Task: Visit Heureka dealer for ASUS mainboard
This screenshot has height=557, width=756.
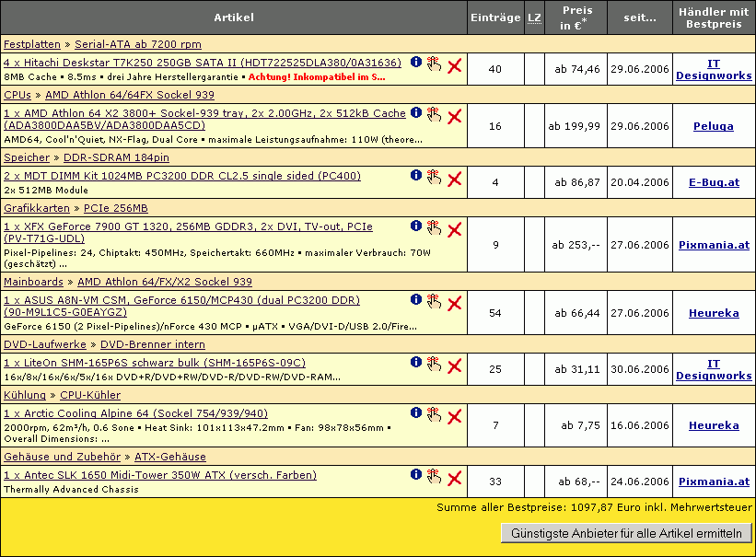Action: (714, 313)
